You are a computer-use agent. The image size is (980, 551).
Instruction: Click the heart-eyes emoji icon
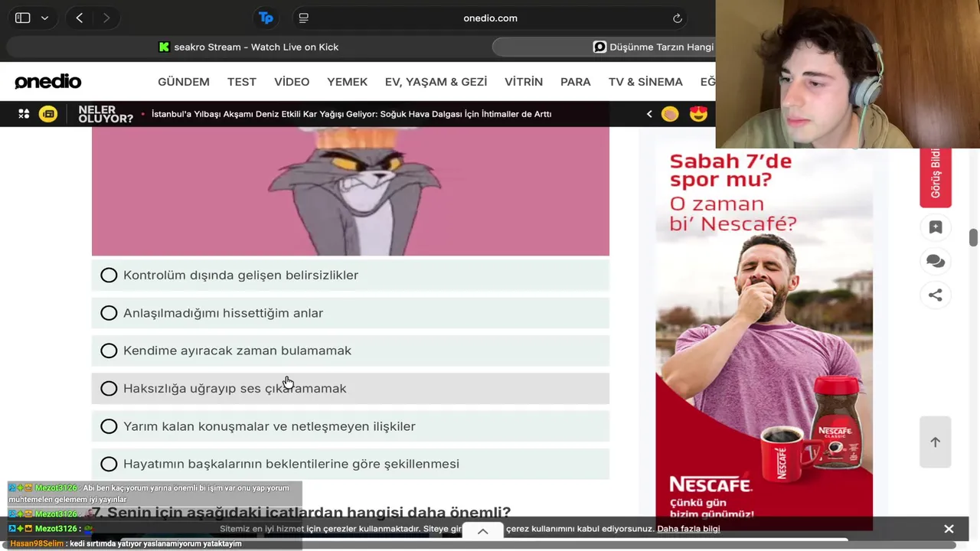(x=698, y=114)
